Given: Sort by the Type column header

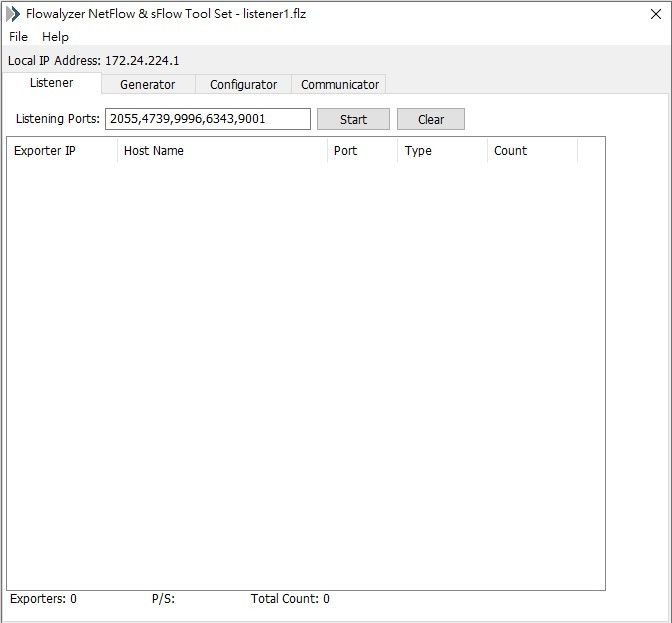Looking at the screenshot, I should point(443,151).
